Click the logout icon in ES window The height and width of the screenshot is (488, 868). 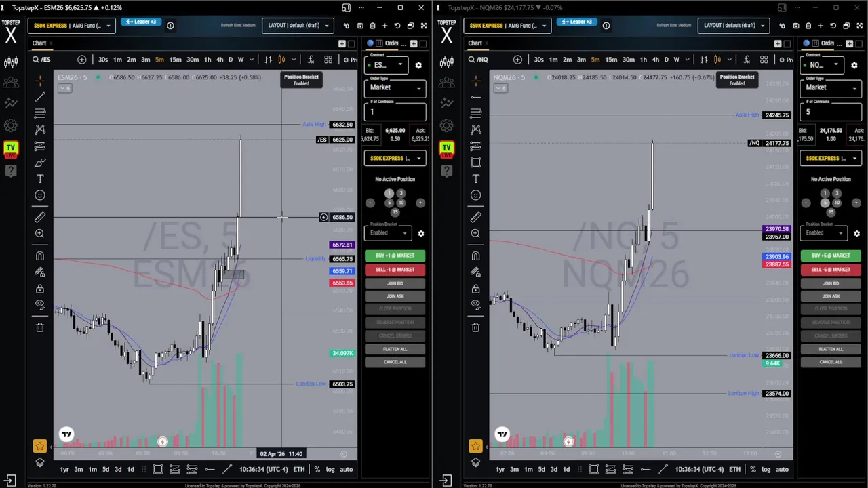[10, 481]
